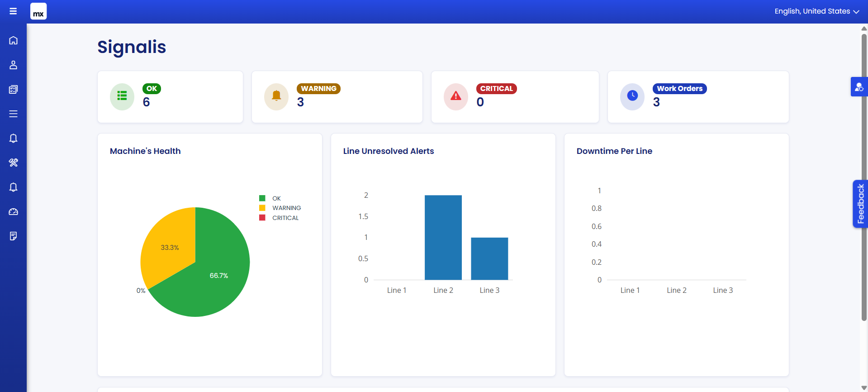Click the Feedback side tab
The width and height of the screenshot is (868, 392).
860,204
